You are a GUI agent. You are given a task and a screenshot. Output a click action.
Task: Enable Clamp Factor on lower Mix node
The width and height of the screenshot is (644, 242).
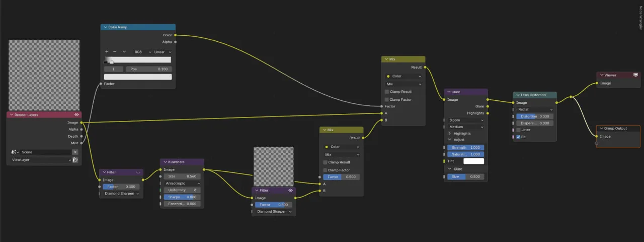325,170
